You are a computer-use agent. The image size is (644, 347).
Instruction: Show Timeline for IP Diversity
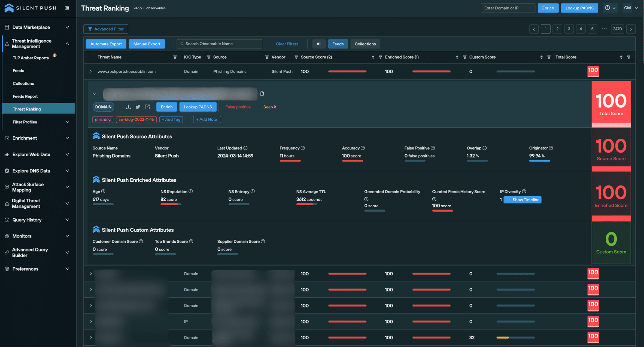point(523,200)
